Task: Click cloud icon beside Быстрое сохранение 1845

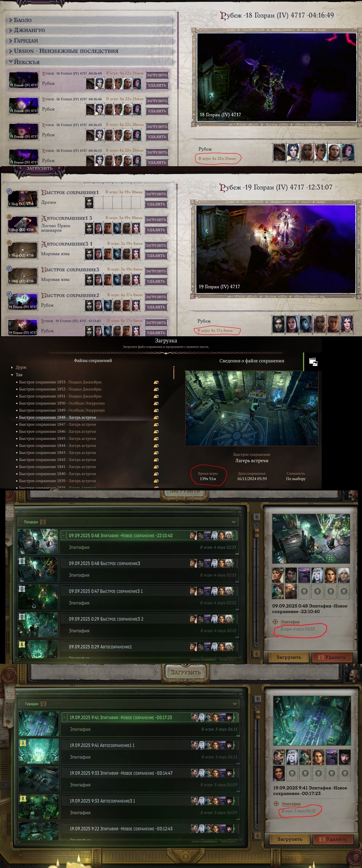Action: pos(156,438)
